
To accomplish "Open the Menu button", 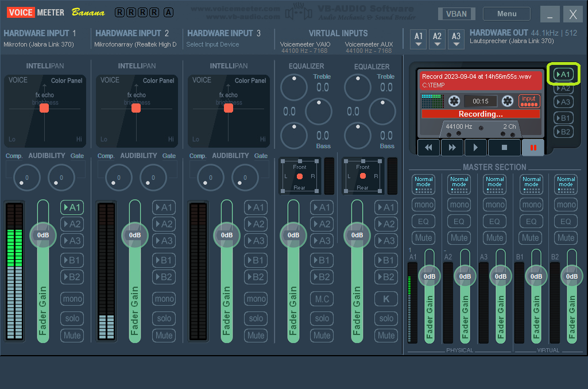I will coord(506,14).
